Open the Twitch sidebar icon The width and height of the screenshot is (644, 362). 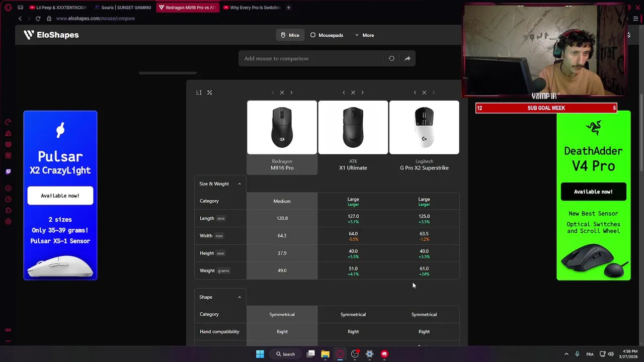pos(8,171)
